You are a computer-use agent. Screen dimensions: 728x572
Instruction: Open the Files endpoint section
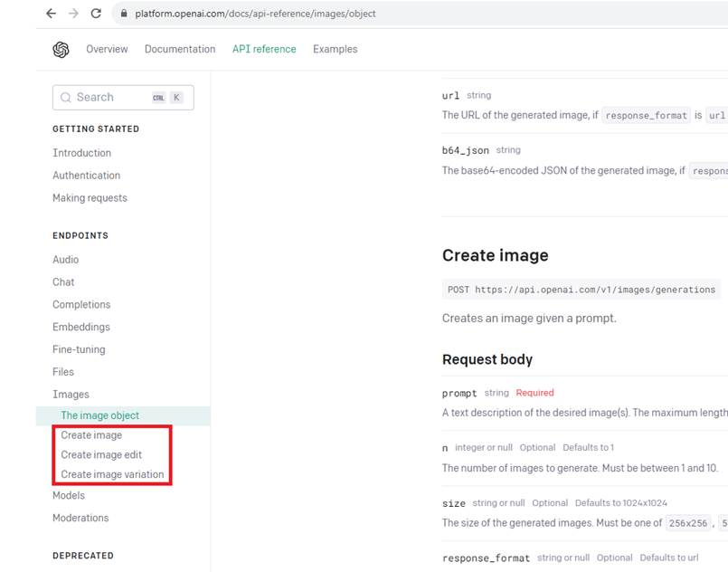point(63,372)
